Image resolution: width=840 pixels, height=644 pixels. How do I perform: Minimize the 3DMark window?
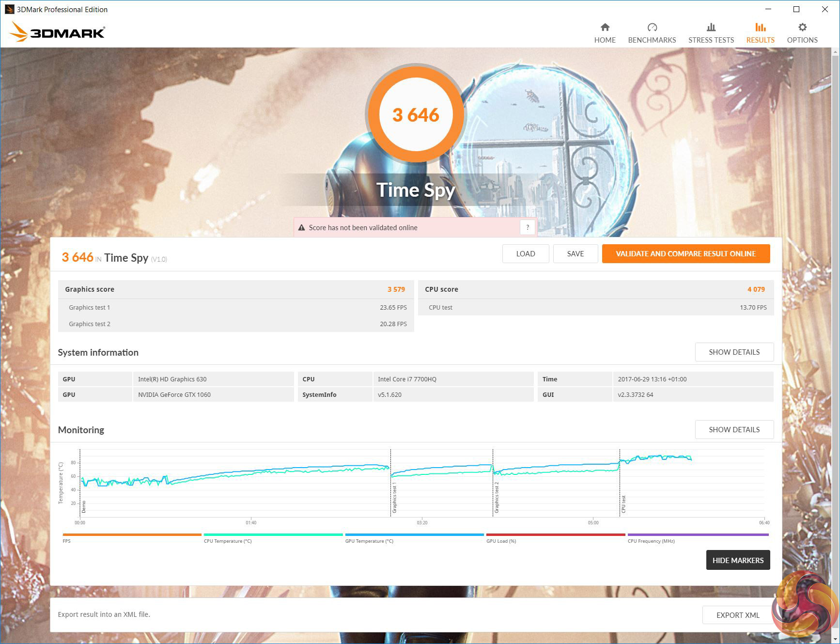[x=768, y=9]
